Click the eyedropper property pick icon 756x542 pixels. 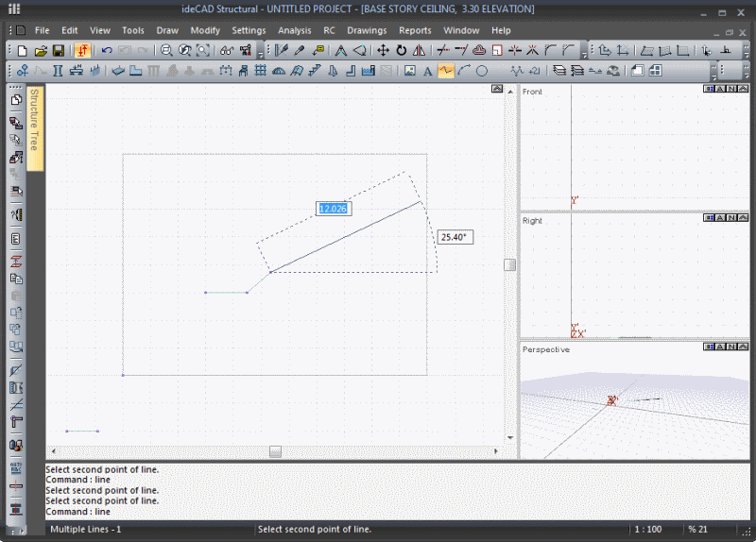coord(300,51)
